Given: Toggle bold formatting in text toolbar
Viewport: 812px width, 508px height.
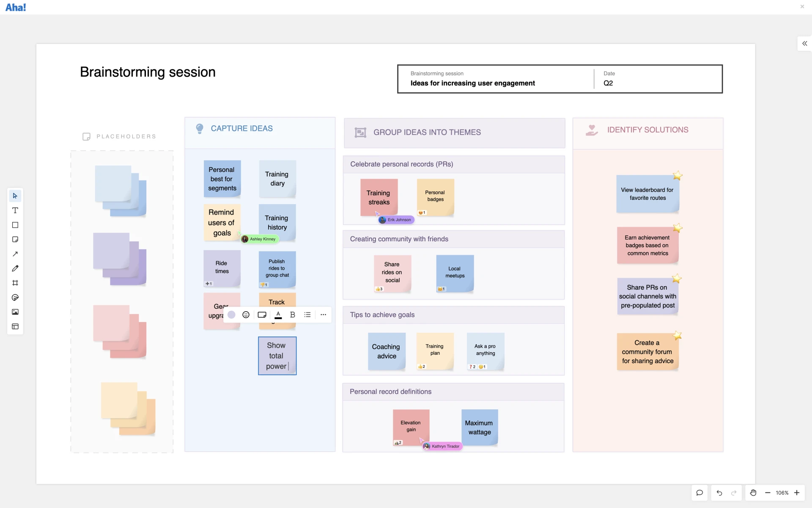Looking at the screenshot, I should click(292, 315).
